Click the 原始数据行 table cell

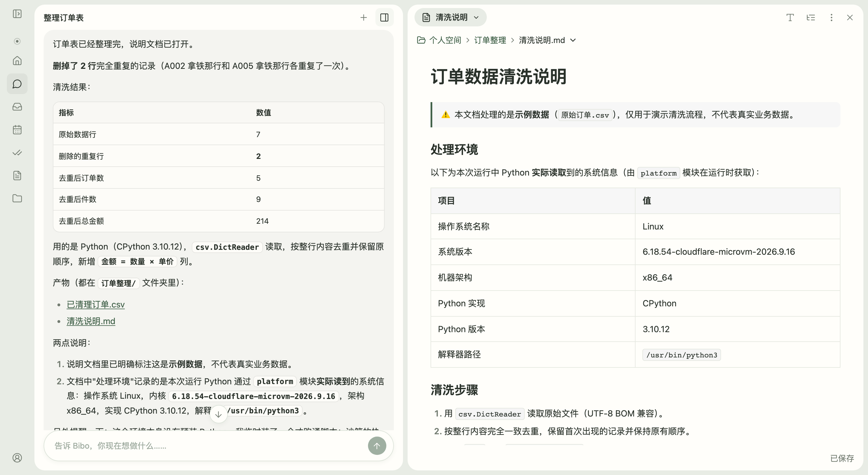point(77,134)
